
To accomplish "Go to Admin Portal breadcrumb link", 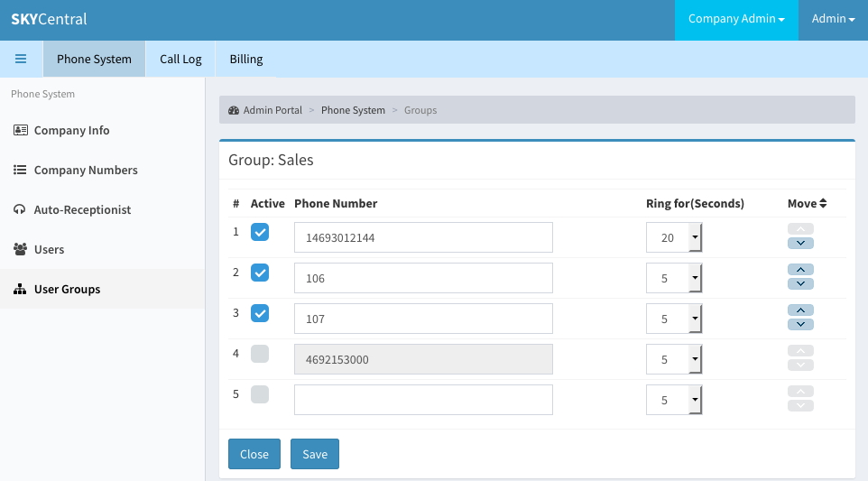I will [272, 110].
